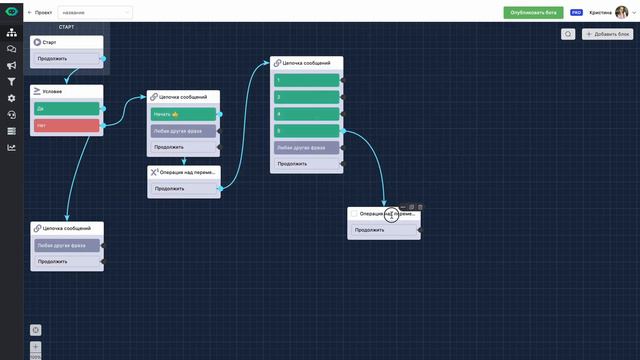Viewport: 640px width, 360px height.
Task: Click the Старт block play icon
Action: pos(37,42)
